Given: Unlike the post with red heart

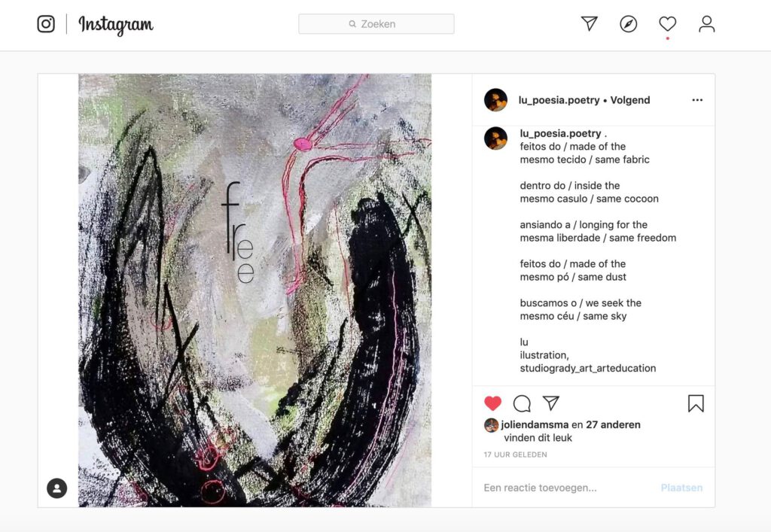Looking at the screenshot, I should pyautogui.click(x=492, y=403).
